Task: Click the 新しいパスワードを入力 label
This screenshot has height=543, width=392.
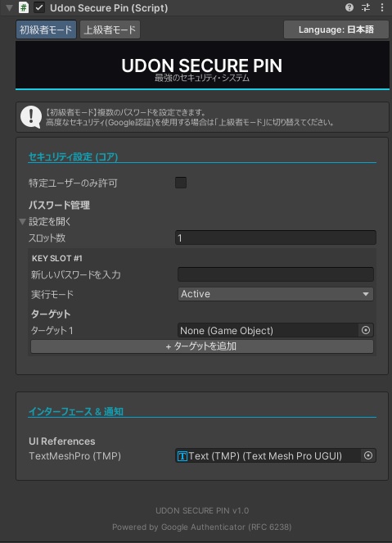Action: click(x=76, y=274)
